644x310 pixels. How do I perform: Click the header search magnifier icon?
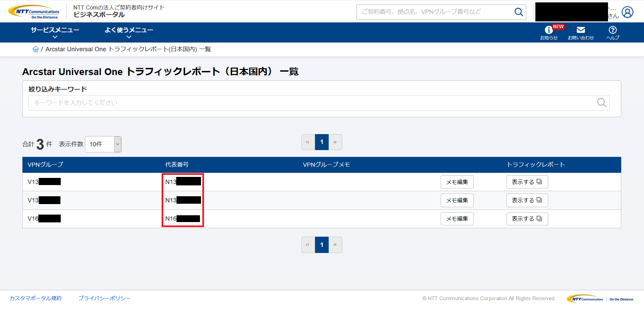tap(519, 12)
